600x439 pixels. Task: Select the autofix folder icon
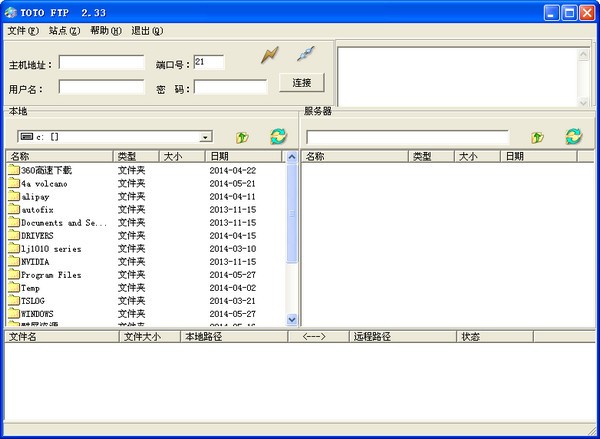[x=14, y=209]
